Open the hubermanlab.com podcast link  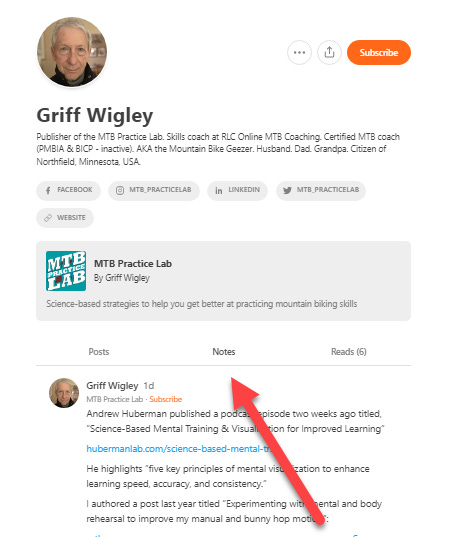point(179,449)
